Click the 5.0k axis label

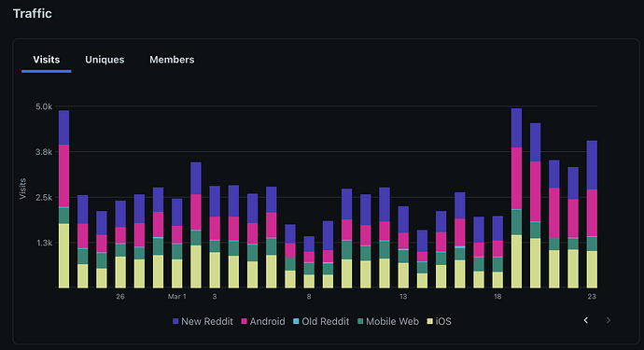click(44, 106)
